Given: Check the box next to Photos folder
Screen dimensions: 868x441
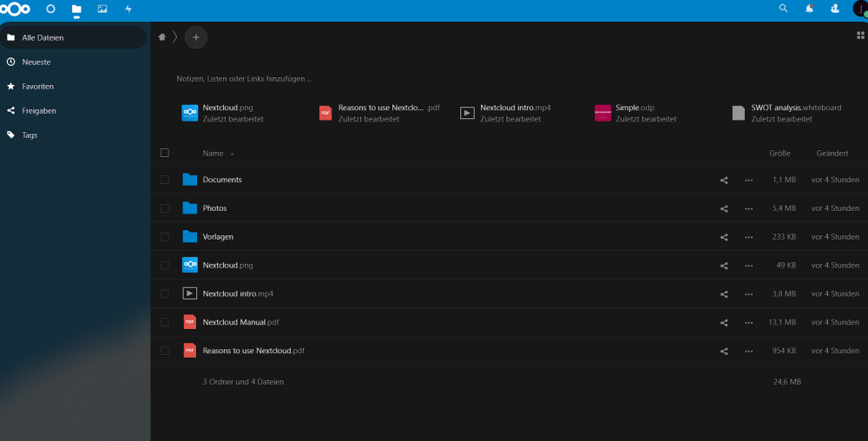Looking at the screenshot, I should point(164,208).
